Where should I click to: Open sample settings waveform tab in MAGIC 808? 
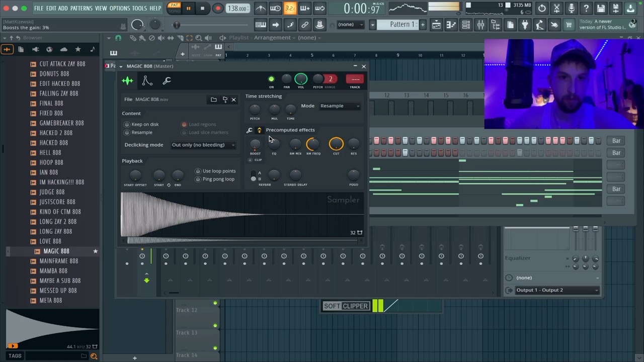[x=127, y=80]
